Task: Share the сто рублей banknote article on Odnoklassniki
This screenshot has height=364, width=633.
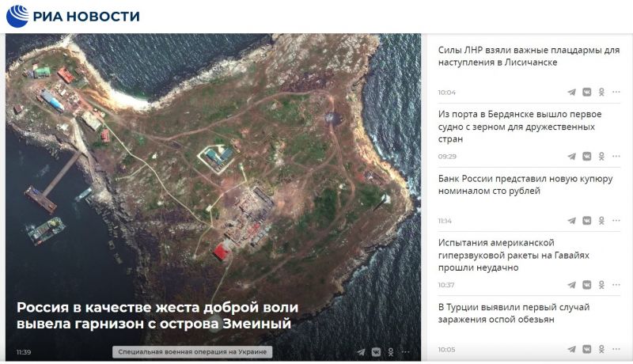Action: pos(601,221)
